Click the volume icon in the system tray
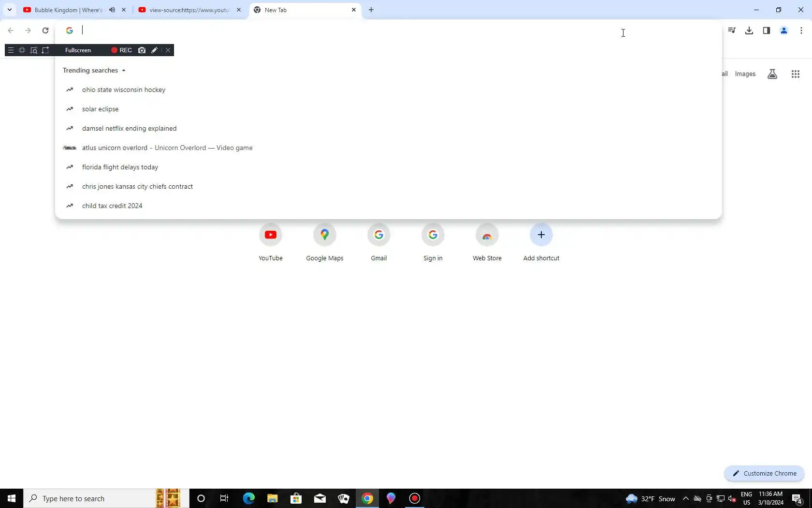Screen dimensions: 812x508 pyautogui.click(x=732, y=498)
